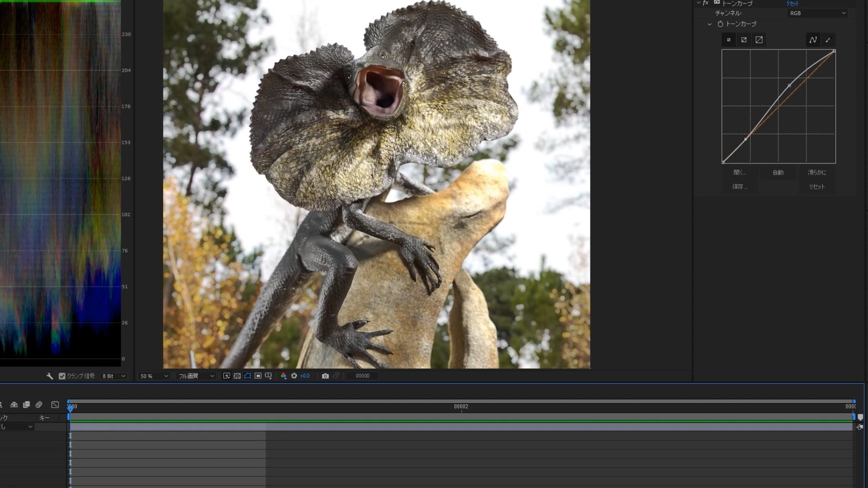Click the 自動 button under the curve
The height and width of the screenshot is (488, 868).
(x=778, y=172)
